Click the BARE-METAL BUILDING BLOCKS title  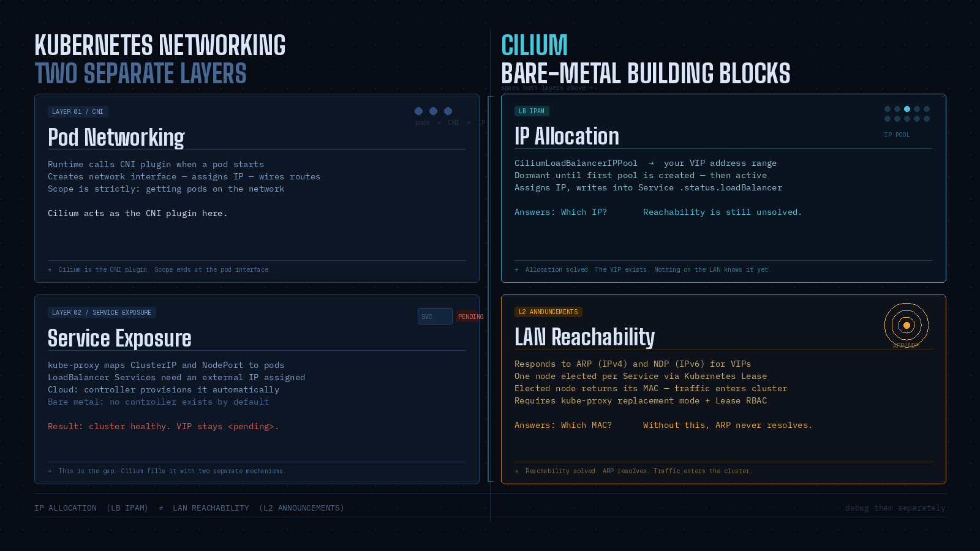pyautogui.click(x=646, y=73)
